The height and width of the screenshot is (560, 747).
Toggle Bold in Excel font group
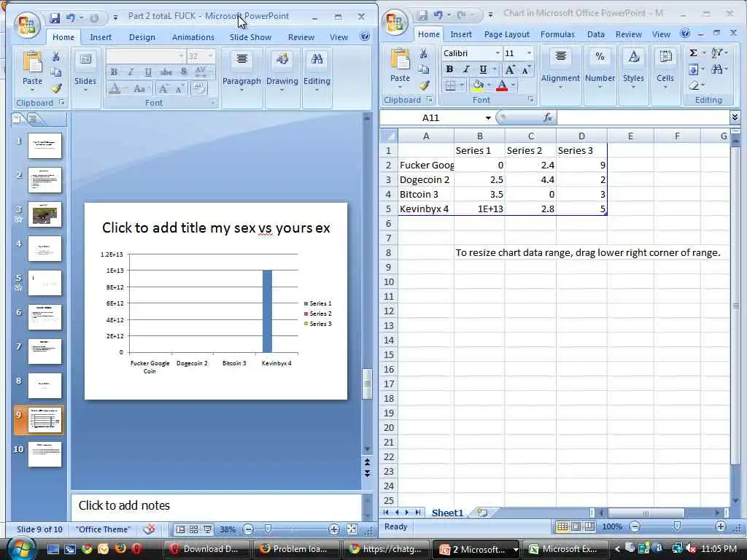click(449, 69)
